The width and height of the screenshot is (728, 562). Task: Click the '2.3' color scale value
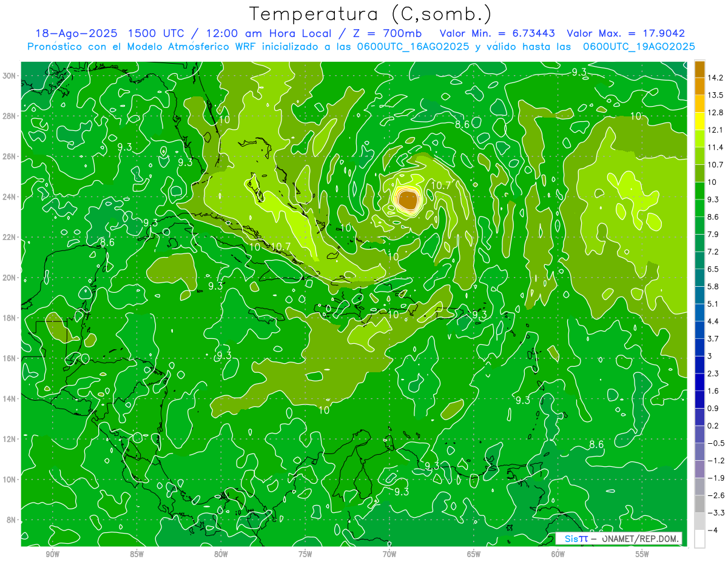coord(713,373)
